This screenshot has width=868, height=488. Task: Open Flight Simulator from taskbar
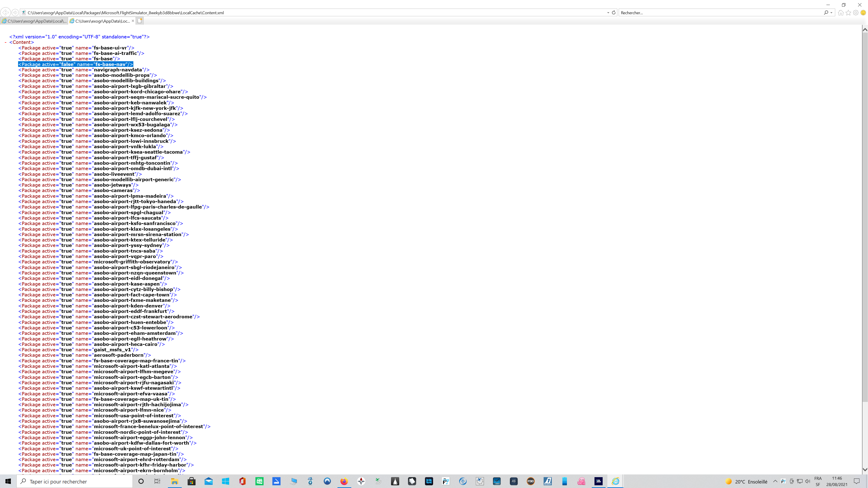[x=598, y=481]
